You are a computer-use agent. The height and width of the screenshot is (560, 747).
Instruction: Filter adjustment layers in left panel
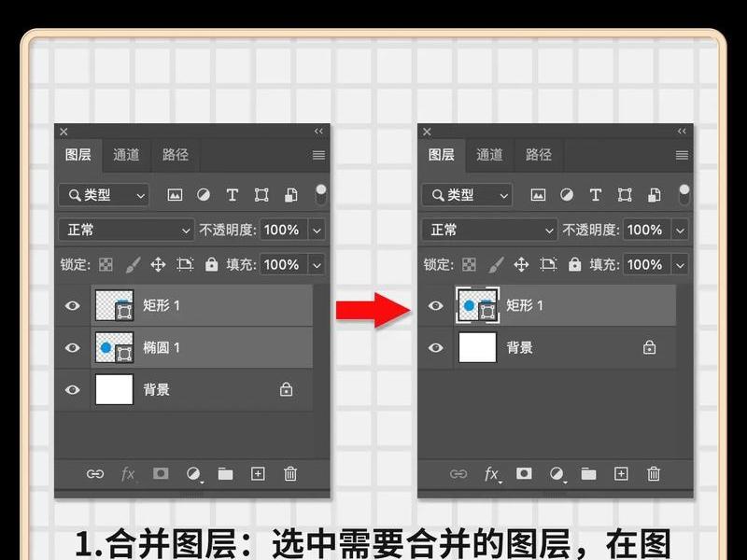[x=204, y=195]
